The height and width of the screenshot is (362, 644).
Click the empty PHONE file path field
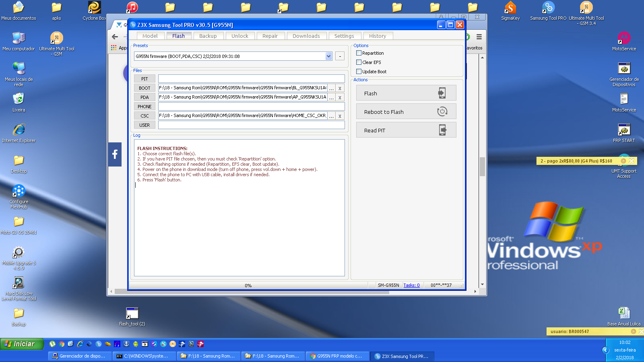(252, 107)
